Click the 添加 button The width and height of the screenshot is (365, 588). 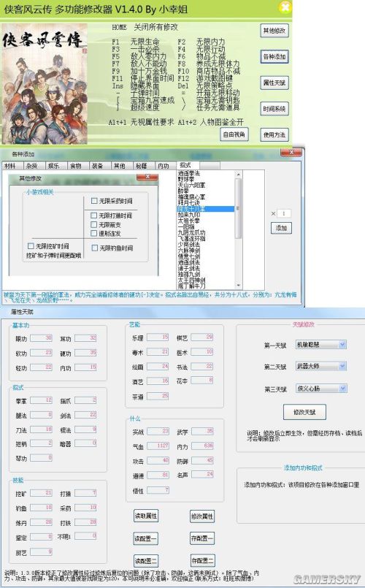(281, 228)
